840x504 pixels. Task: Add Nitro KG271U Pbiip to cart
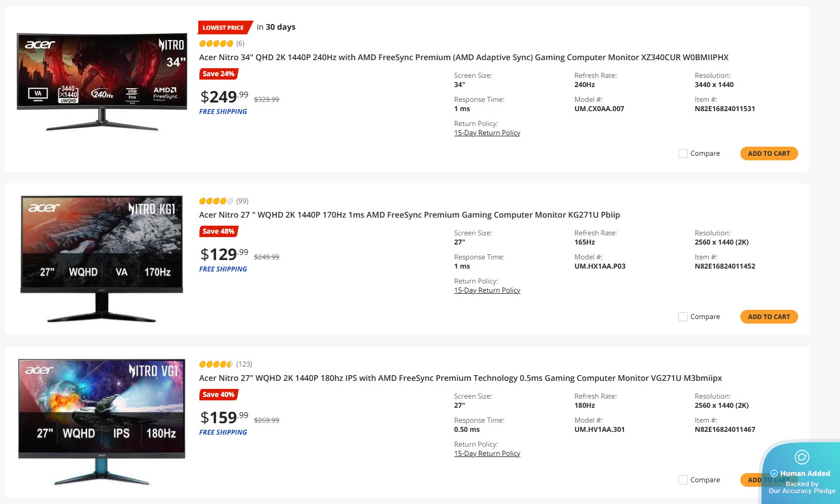click(769, 317)
